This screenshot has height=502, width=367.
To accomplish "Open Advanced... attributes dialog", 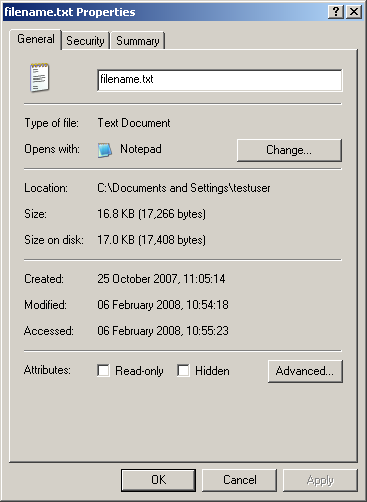I will pos(305,371).
